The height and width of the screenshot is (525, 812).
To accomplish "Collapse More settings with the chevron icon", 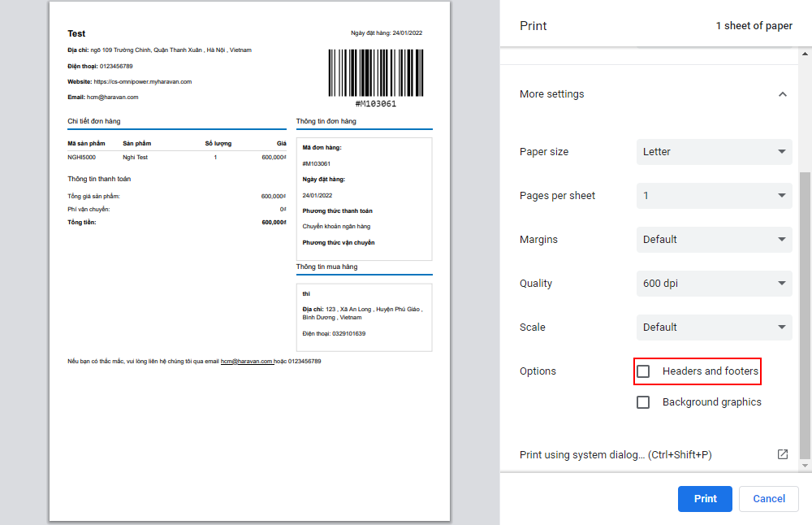I will [782, 94].
